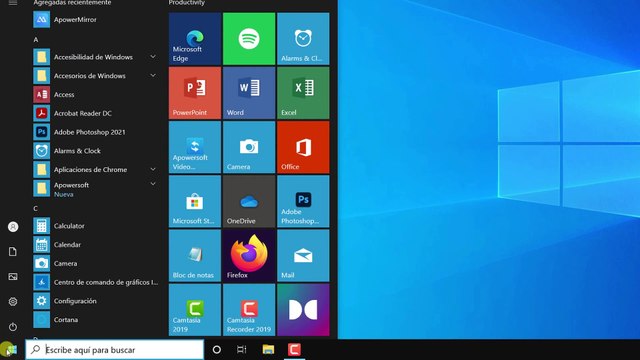Launch the Spotify tile
This screenshot has height=360, width=640.
(x=249, y=39)
